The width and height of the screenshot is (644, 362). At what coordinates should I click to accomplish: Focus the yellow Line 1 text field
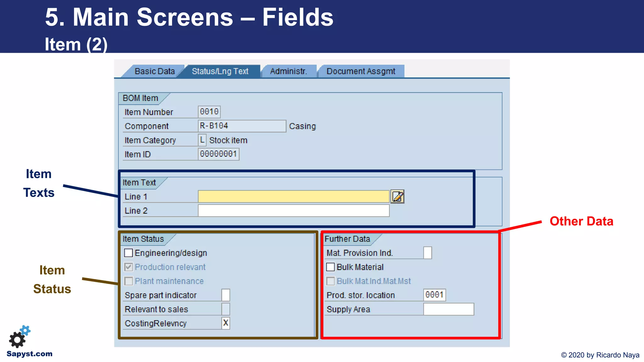coord(294,196)
